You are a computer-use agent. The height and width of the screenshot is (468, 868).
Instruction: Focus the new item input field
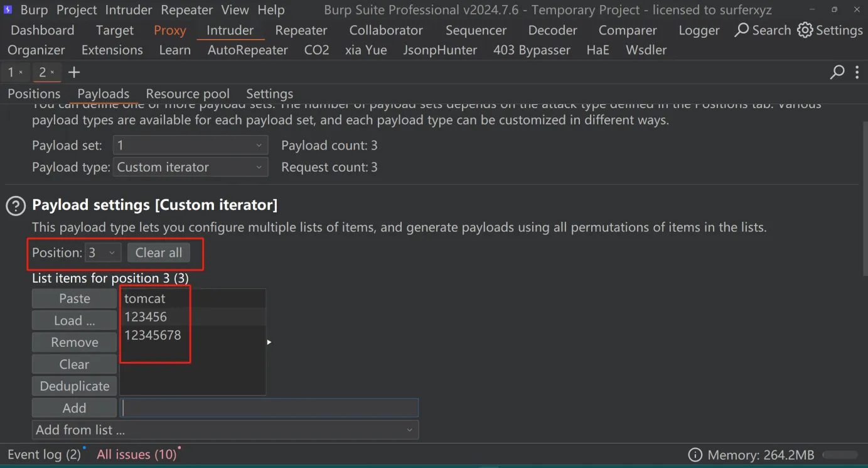(269, 408)
